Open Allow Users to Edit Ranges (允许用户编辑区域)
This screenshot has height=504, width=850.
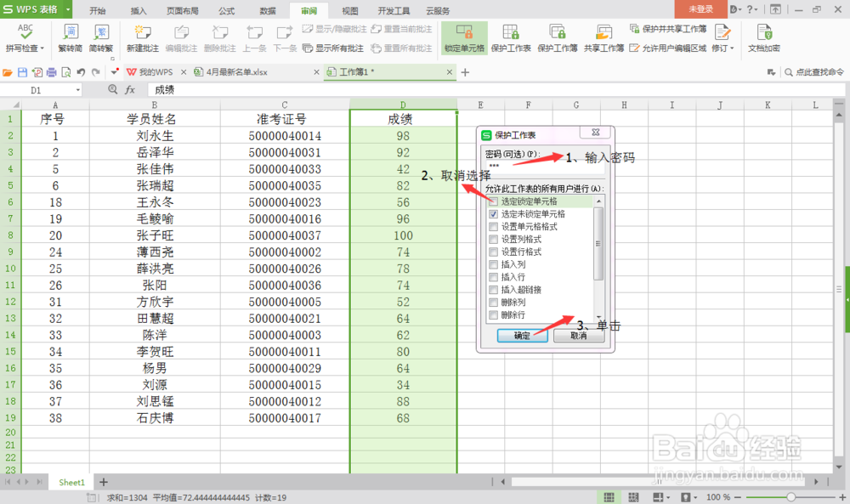click(668, 48)
